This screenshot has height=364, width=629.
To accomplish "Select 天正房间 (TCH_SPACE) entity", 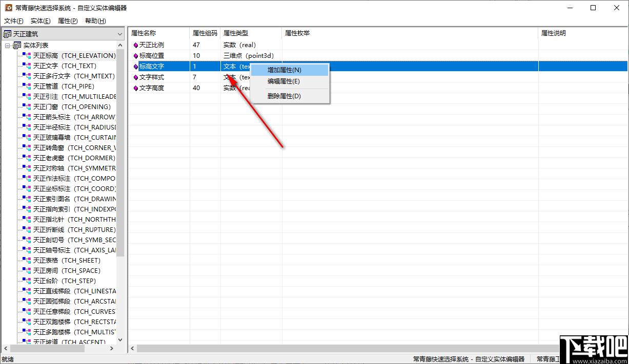I will [x=67, y=270].
